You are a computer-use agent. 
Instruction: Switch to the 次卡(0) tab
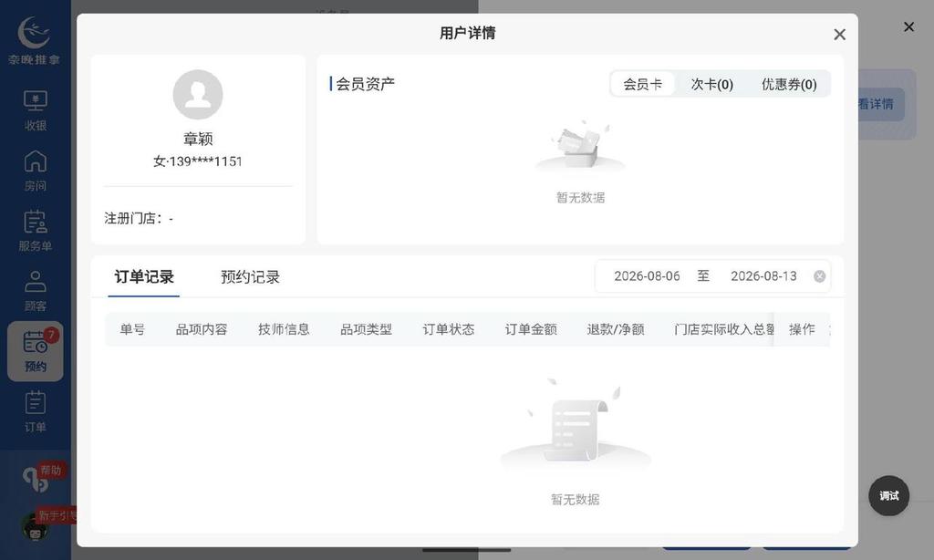pyautogui.click(x=711, y=84)
